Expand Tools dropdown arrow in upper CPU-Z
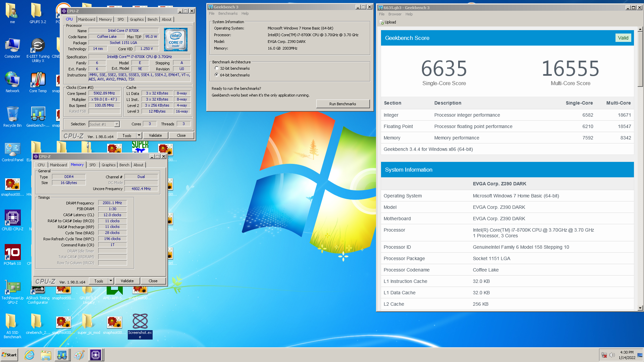 139,135
